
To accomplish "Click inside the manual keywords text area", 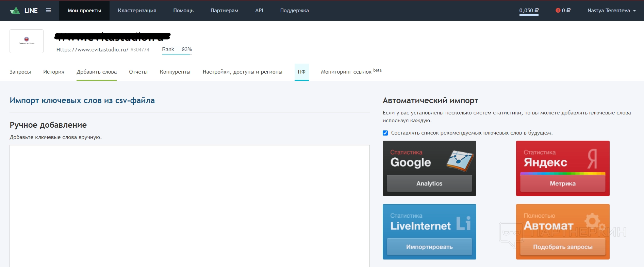I will pyautogui.click(x=189, y=206).
